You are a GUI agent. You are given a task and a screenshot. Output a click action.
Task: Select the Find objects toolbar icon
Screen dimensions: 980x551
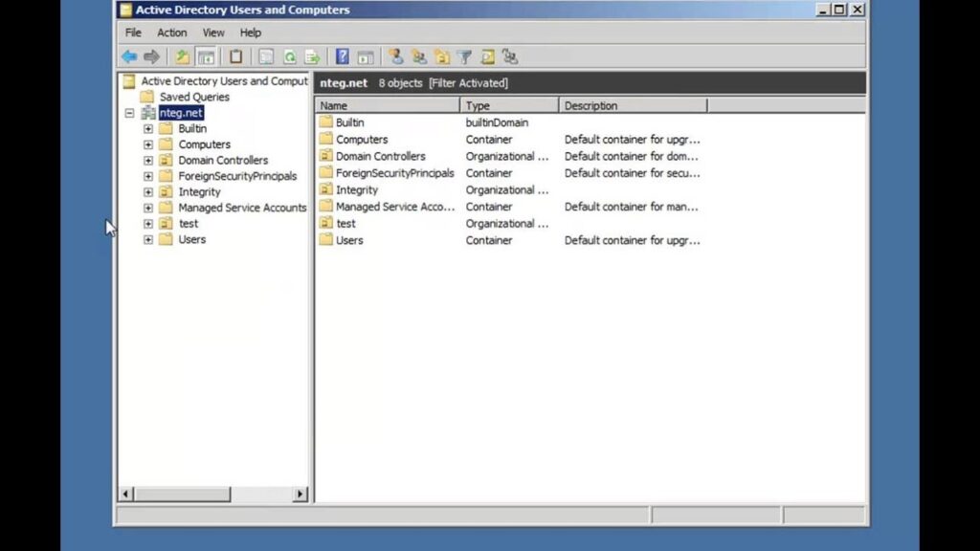[487, 56]
